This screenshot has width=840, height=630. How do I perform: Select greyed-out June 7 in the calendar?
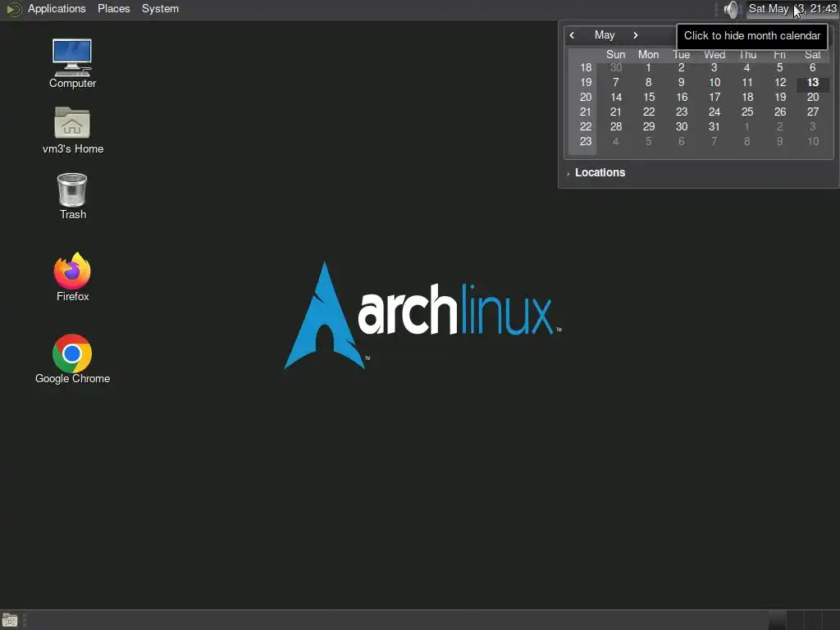click(714, 141)
